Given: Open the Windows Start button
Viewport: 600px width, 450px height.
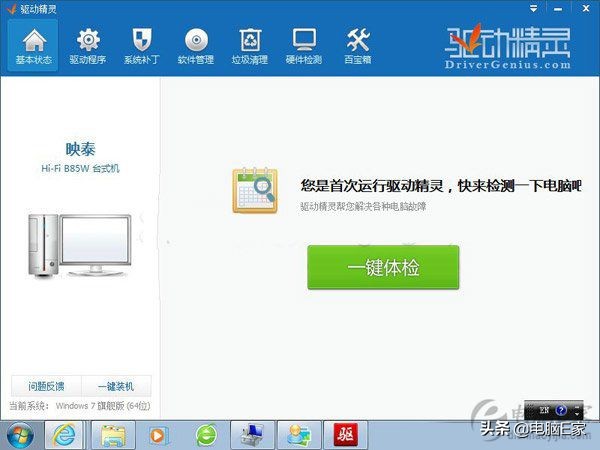Looking at the screenshot, I should (20, 435).
